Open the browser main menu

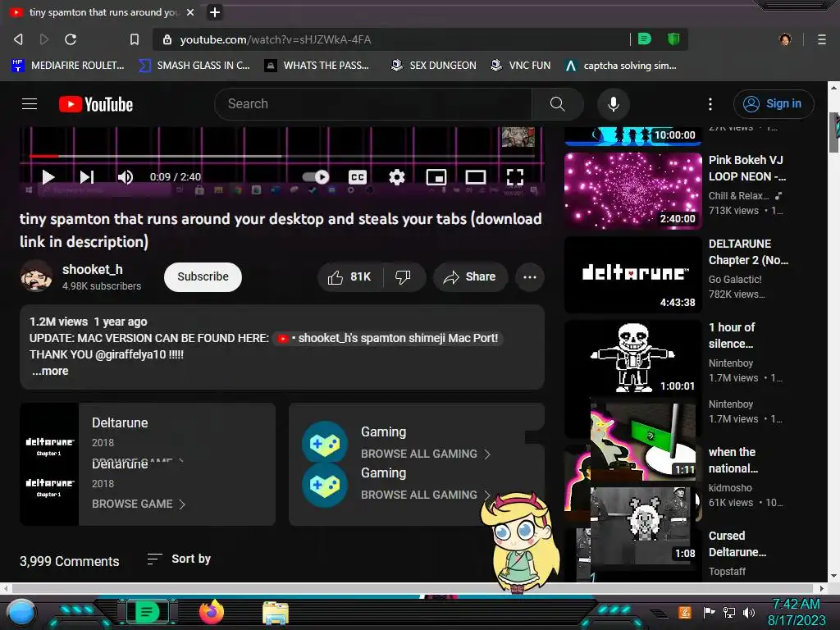pyautogui.click(x=822, y=39)
